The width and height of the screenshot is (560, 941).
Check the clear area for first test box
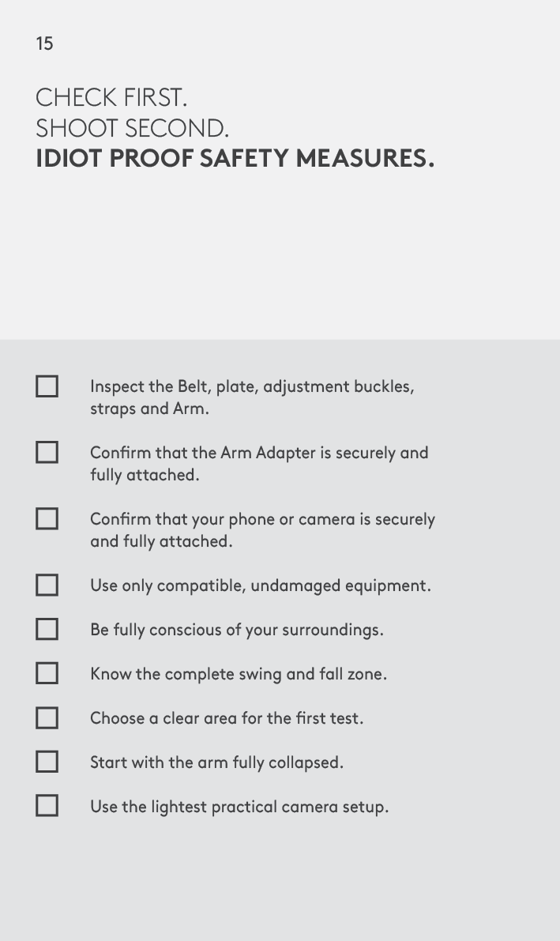tap(47, 717)
